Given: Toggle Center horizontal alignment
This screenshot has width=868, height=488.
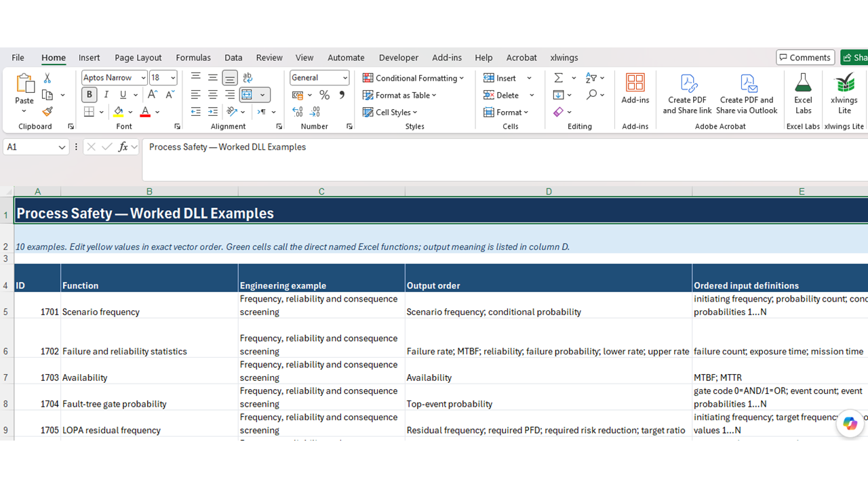Looking at the screenshot, I should pos(213,95).
